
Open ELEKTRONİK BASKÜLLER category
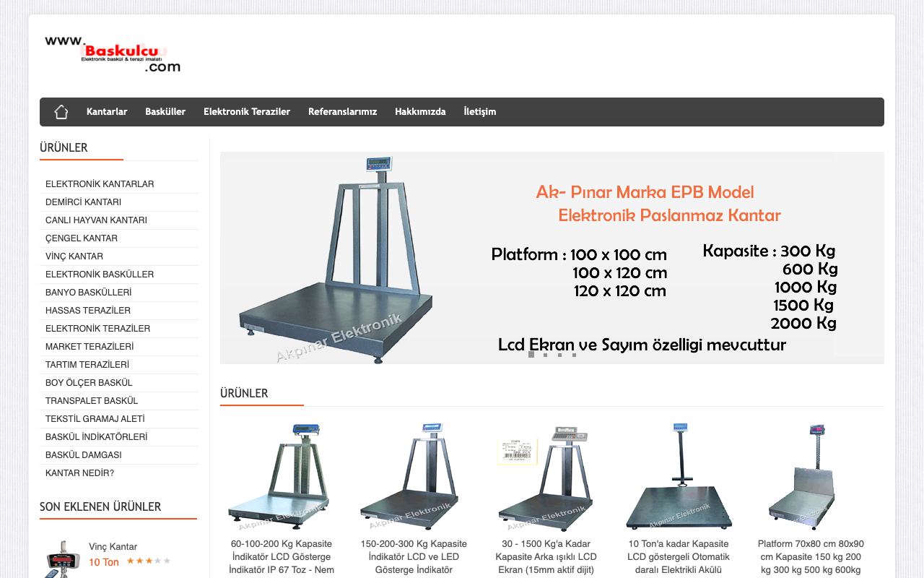tap(100, 275)
